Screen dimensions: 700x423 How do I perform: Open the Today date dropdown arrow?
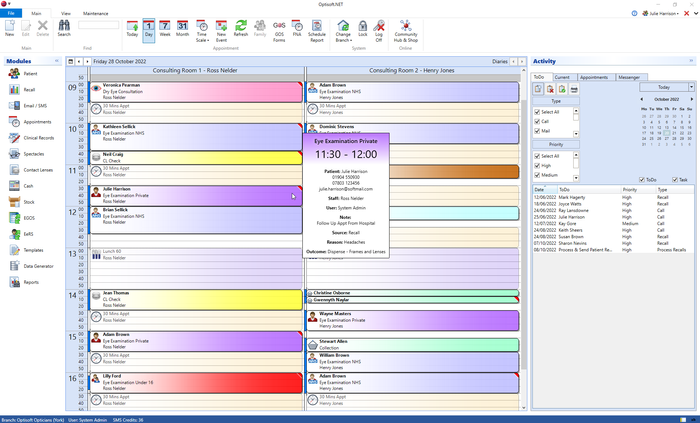point(692,87)
